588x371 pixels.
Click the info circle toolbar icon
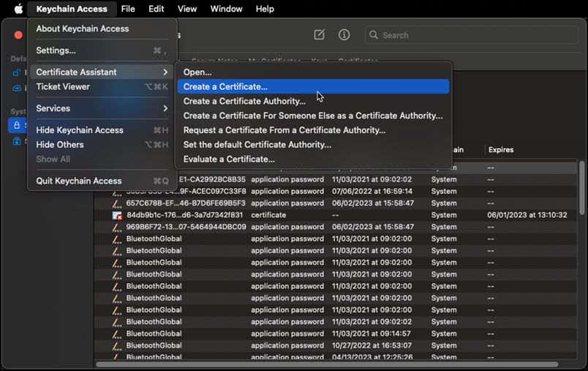[344, 35]
